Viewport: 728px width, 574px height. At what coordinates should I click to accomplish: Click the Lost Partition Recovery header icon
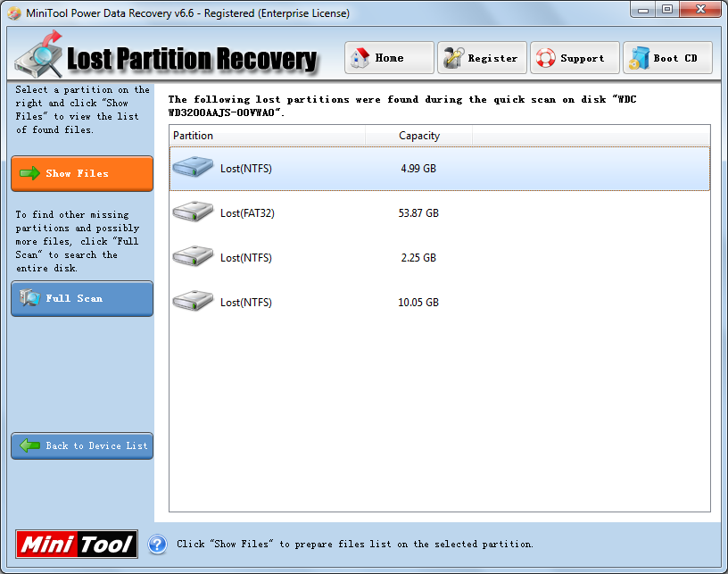[39, 54]
